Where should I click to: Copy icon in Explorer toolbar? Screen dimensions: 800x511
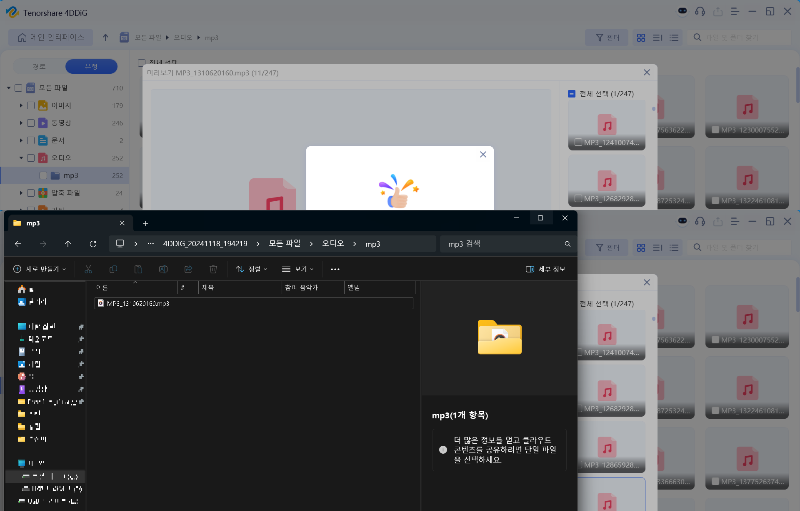pyautogui.click(x=113, y=269)
